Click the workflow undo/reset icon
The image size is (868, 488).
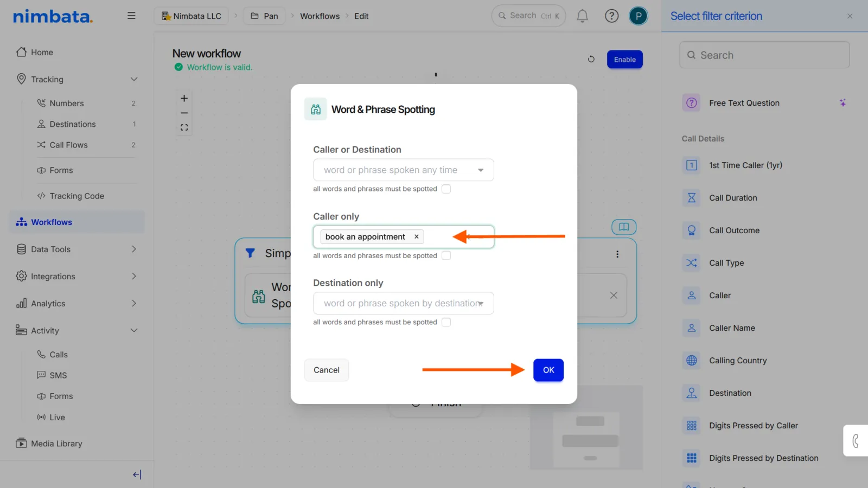coord(591,59)
